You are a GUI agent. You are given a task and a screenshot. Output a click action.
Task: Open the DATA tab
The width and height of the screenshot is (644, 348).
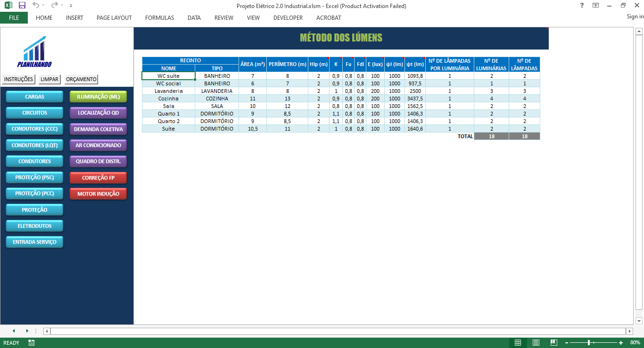pos(194,18)
